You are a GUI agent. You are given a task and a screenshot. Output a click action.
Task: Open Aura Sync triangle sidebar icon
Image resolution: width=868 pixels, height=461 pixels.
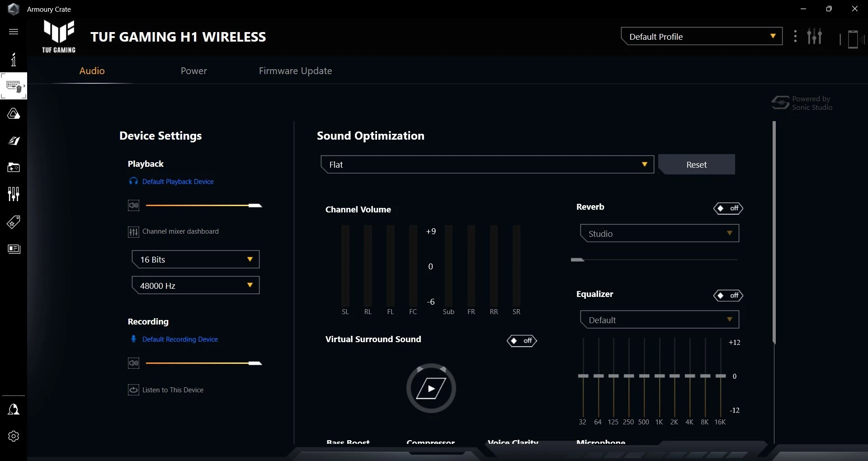14,113
